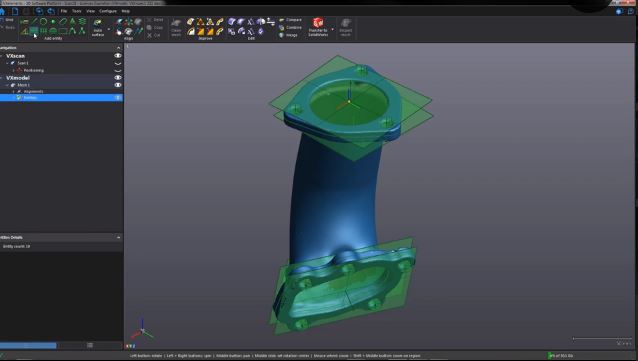Toggle visibility of the VXmodel node
The image size is (638, 361).
pos(118,77)
